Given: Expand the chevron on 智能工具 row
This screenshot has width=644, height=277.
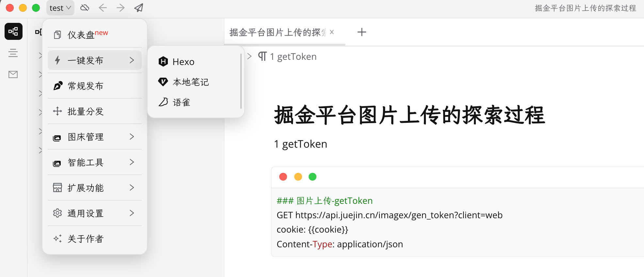Looking at the screenshot, I should (132, 162).
